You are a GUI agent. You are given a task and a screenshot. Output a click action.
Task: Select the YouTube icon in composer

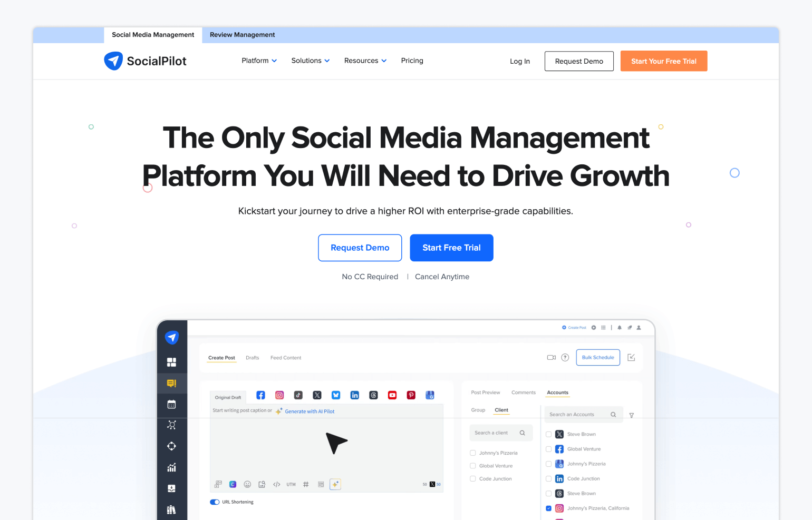tap(392, 395)
